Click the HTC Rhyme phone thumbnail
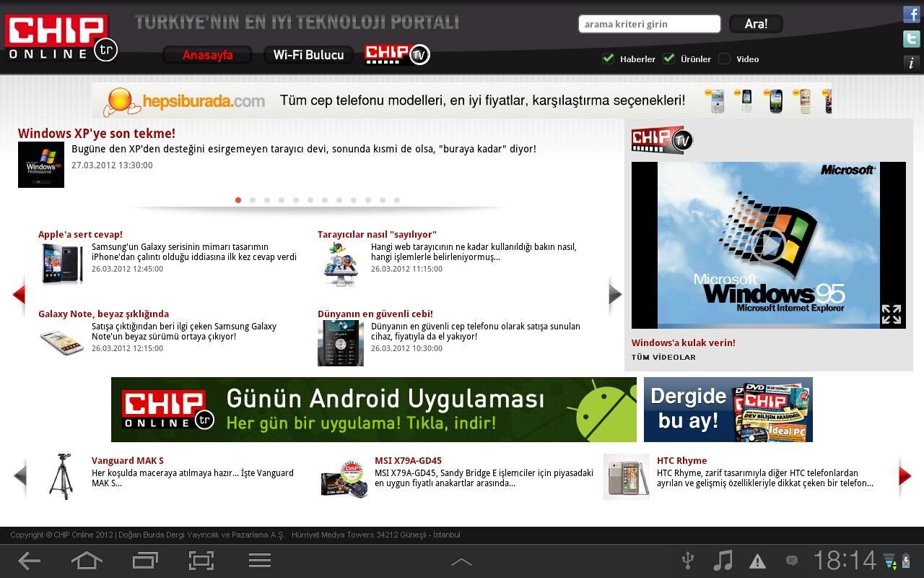Screen dimensions: 924x578 point(627,476)
